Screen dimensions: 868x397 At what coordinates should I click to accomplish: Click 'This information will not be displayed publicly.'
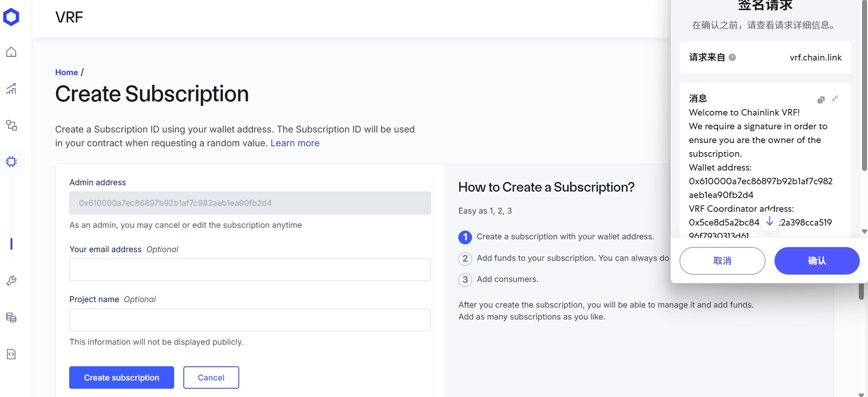point(156,342)
